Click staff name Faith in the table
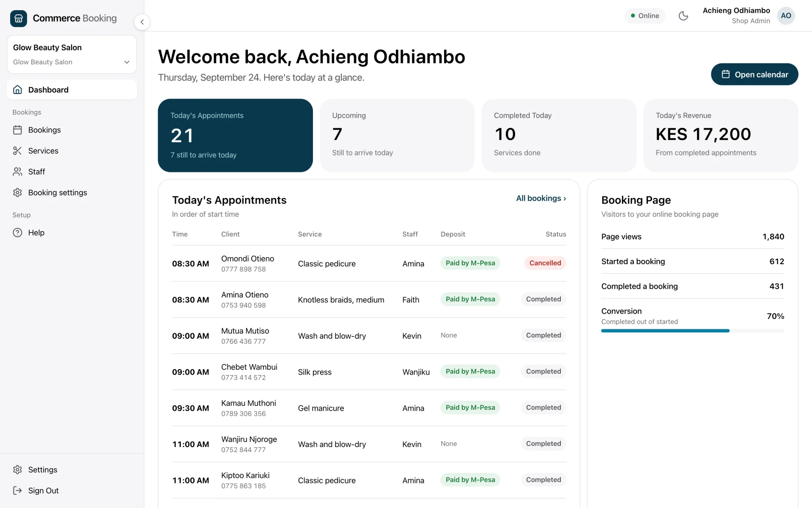The image size is (812, 508). (411, 300)
